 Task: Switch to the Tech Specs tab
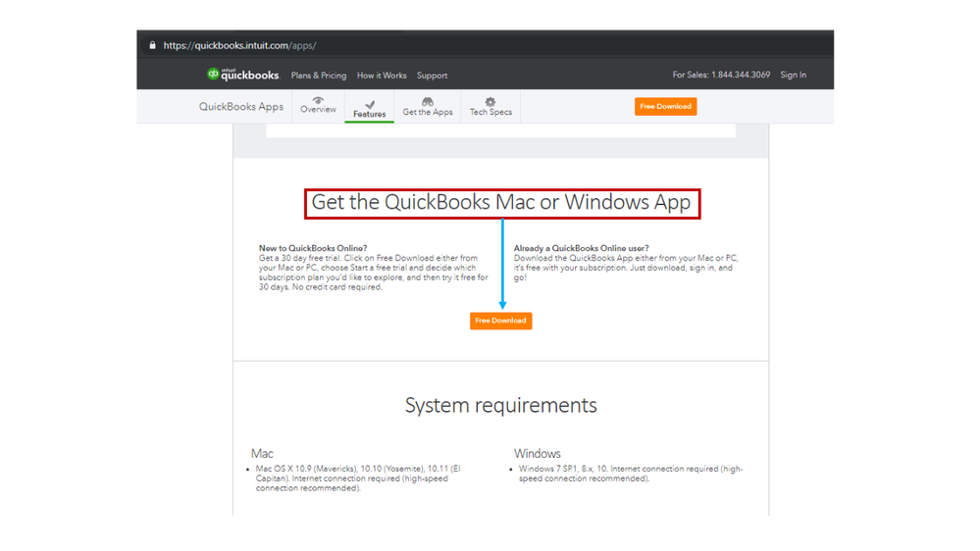point(490,106)
